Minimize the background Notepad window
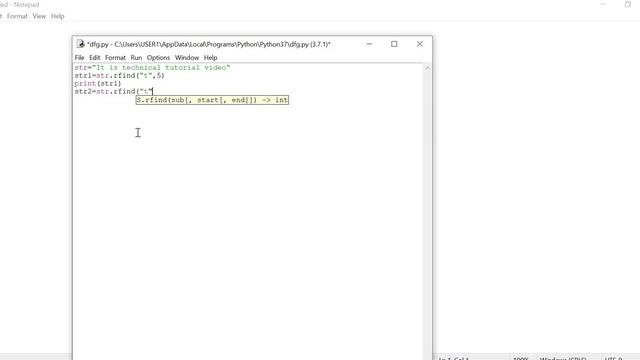 [x=603, y=4]
